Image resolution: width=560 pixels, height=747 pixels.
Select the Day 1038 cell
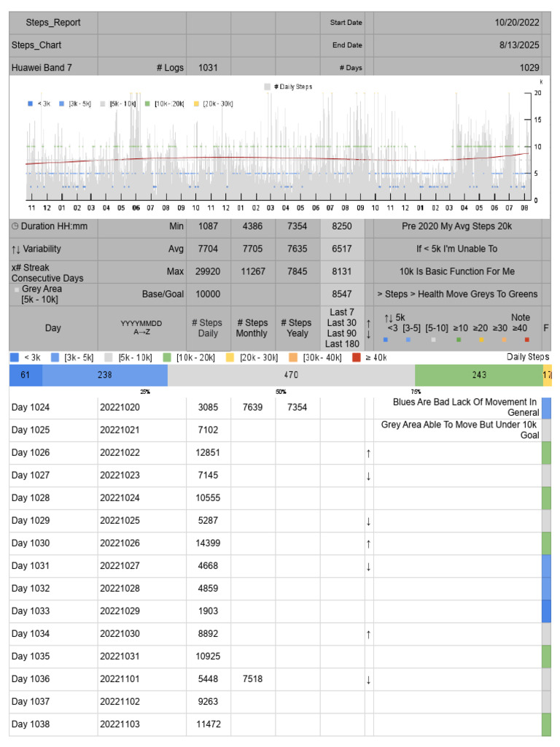pyautogui.click(x=53, y=724)
